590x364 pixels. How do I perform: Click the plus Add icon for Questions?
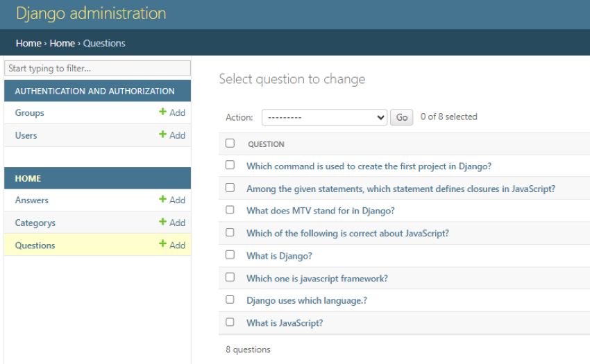click(163, 245)
